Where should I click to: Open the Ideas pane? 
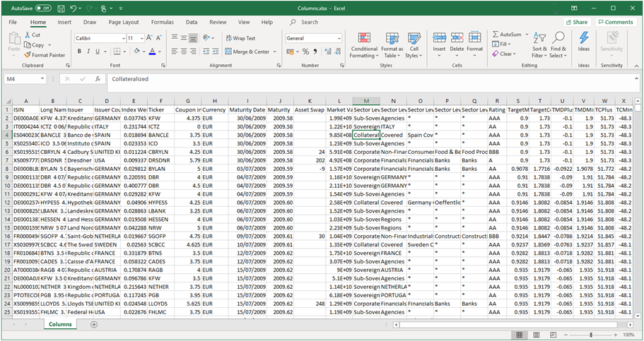(x=583, y=42)
